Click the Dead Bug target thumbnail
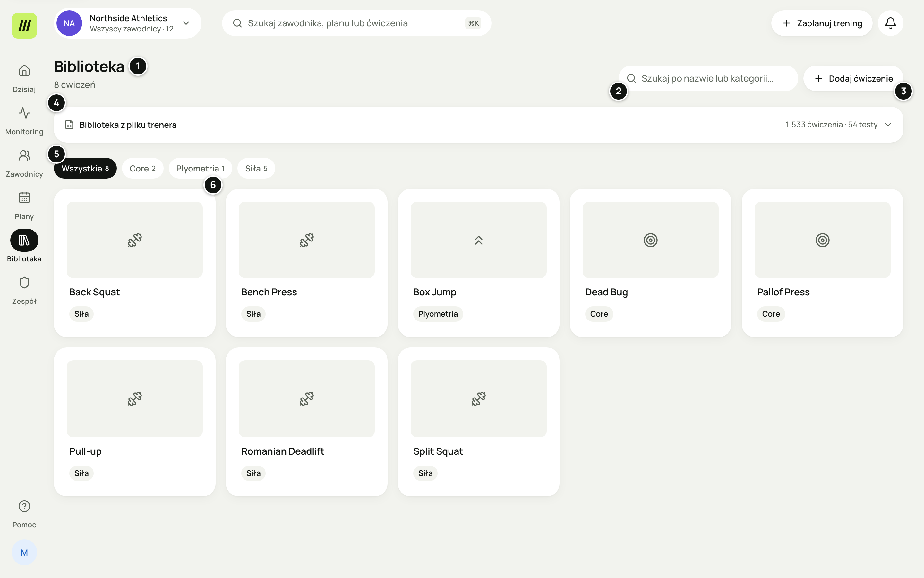 [x=651, y=240]
